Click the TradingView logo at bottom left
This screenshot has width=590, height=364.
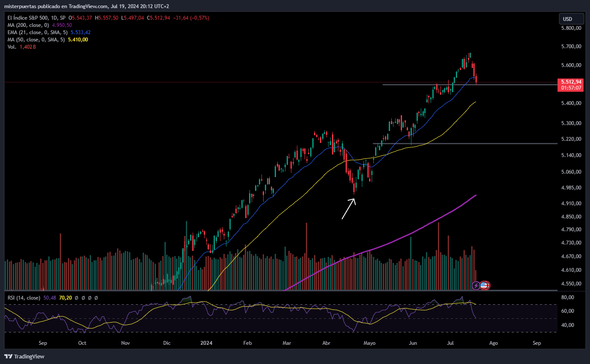(24, 356)
